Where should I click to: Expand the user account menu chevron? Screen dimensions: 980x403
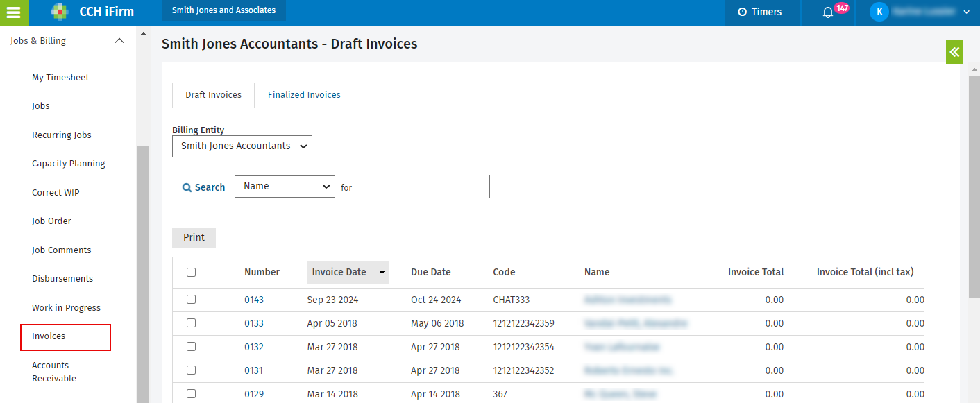966,12
